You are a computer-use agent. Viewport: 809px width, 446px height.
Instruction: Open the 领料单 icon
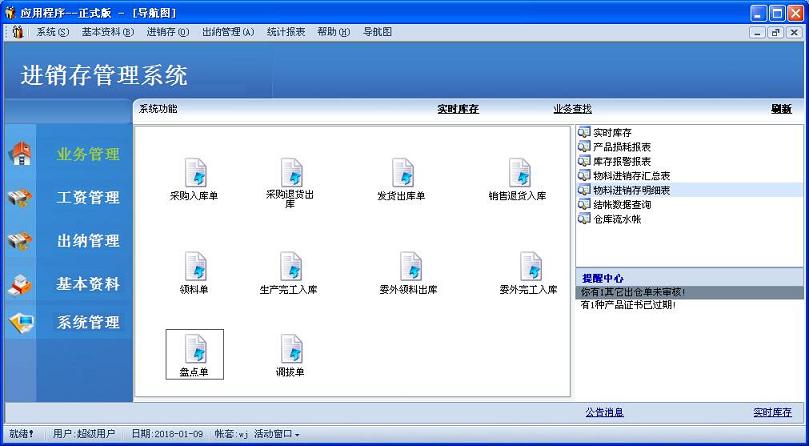tap(195, 266)
